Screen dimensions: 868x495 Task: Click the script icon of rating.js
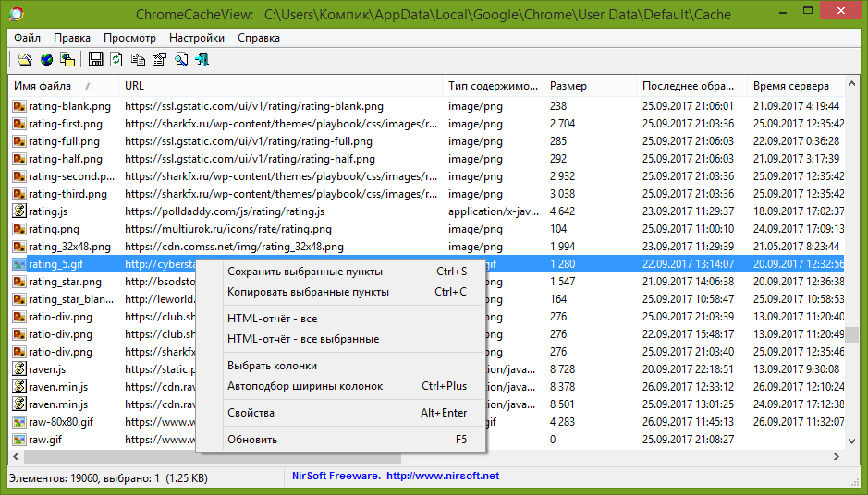click(19, 211)
